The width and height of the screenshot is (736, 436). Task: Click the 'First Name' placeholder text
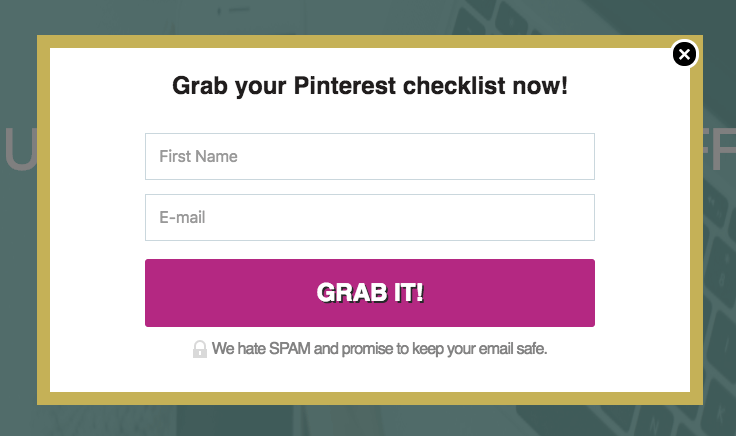pos(198,156)
